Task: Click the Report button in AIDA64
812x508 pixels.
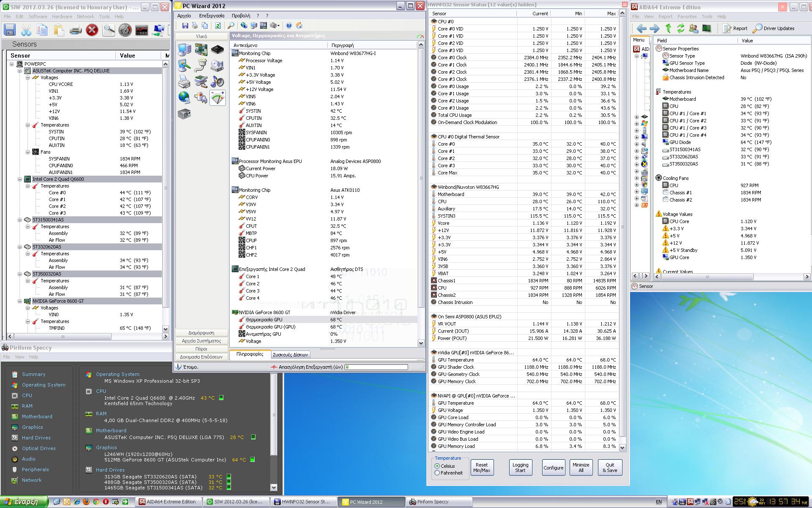Action: [735, 28]
